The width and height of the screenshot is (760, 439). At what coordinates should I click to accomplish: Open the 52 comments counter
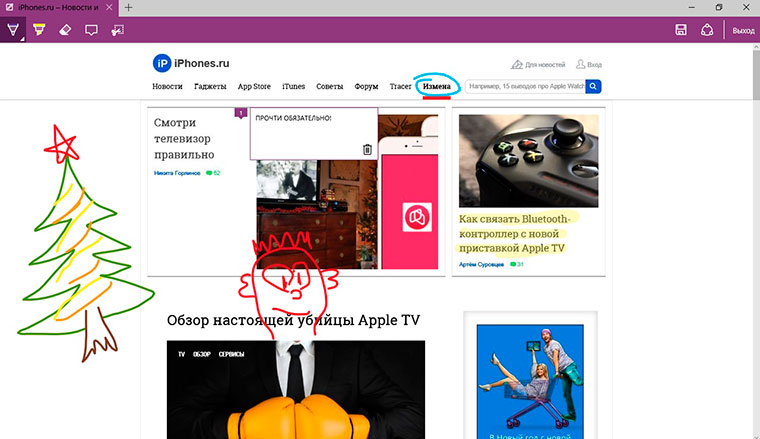point(213,173)
